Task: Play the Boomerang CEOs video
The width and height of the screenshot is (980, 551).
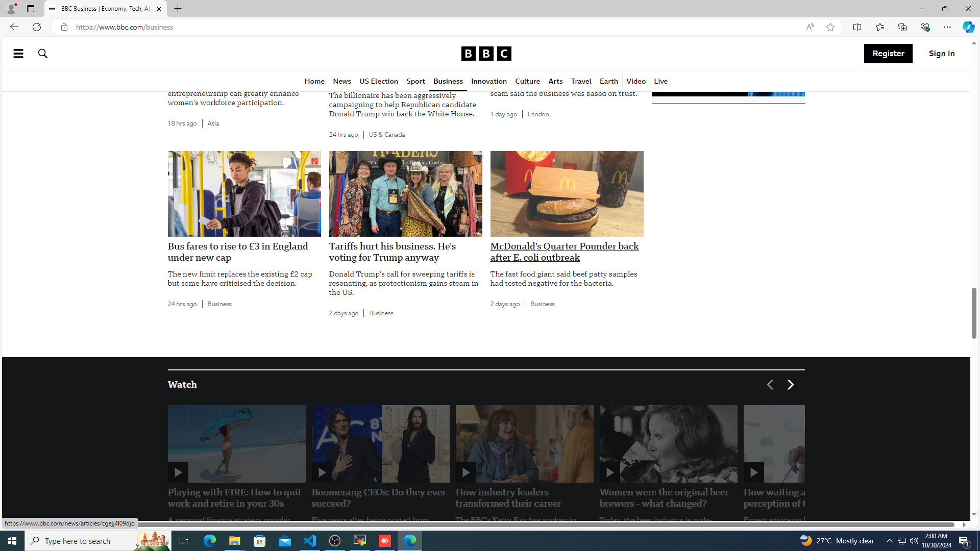Action: [x=322, y=472]
